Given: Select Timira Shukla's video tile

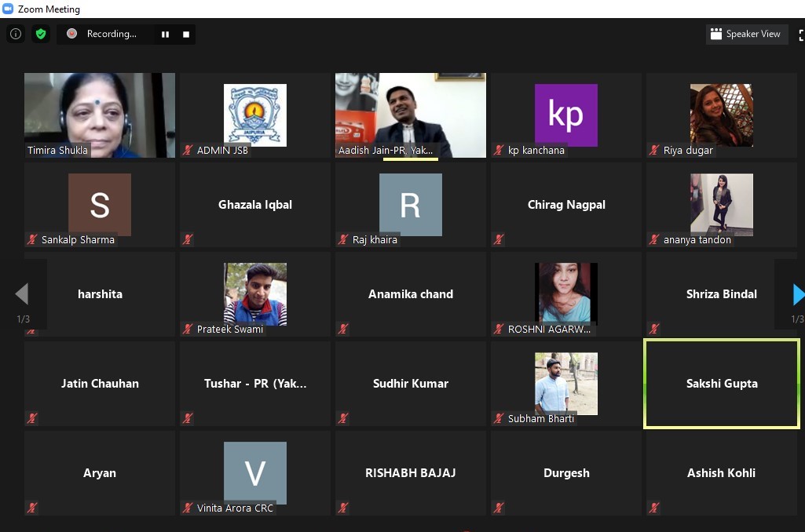Looking at the screenshot, I should 100,115.
